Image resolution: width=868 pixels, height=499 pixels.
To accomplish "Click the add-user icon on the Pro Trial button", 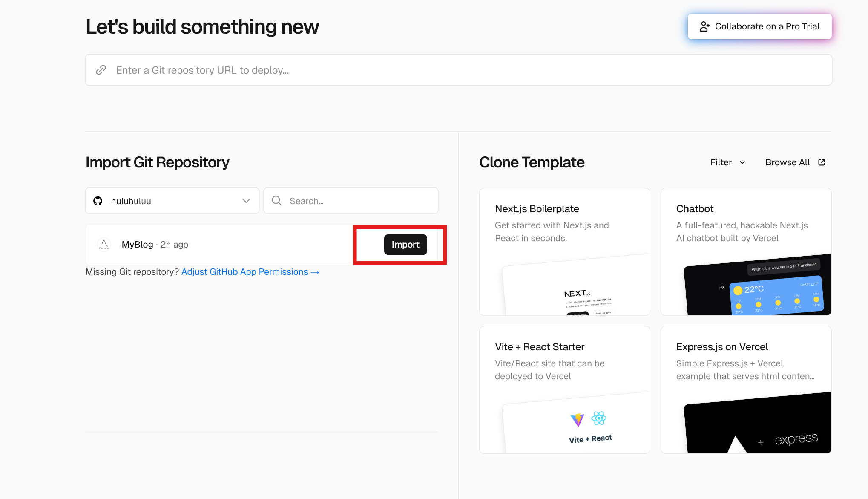I will 704,26.
